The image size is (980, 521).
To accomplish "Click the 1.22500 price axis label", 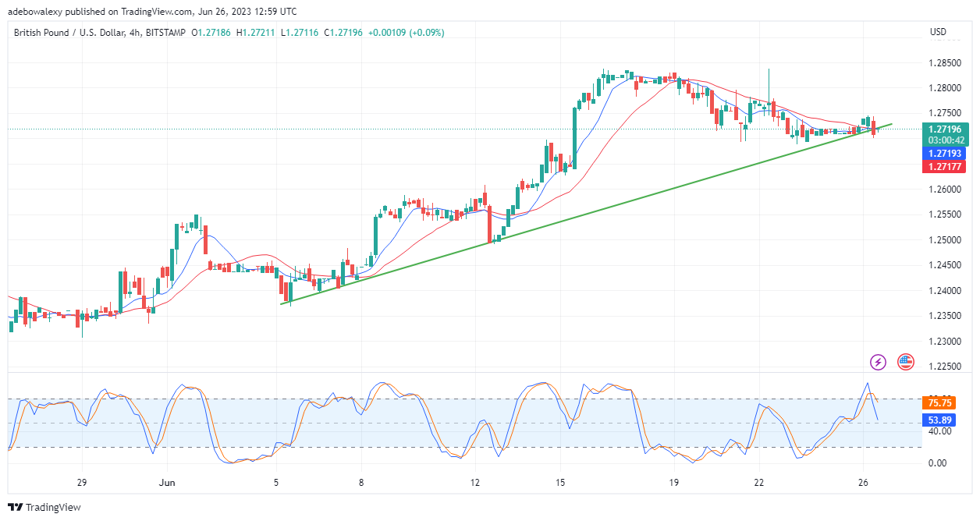I will 946,367.
